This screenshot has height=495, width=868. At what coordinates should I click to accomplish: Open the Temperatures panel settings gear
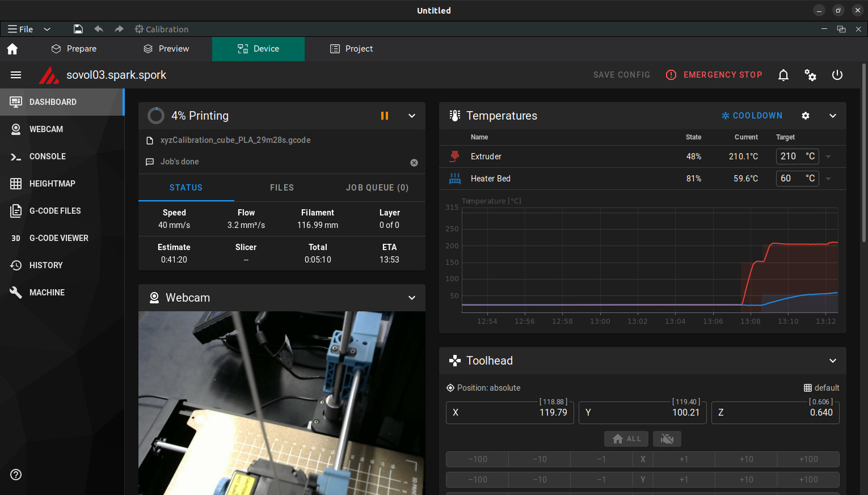[806, 116]
